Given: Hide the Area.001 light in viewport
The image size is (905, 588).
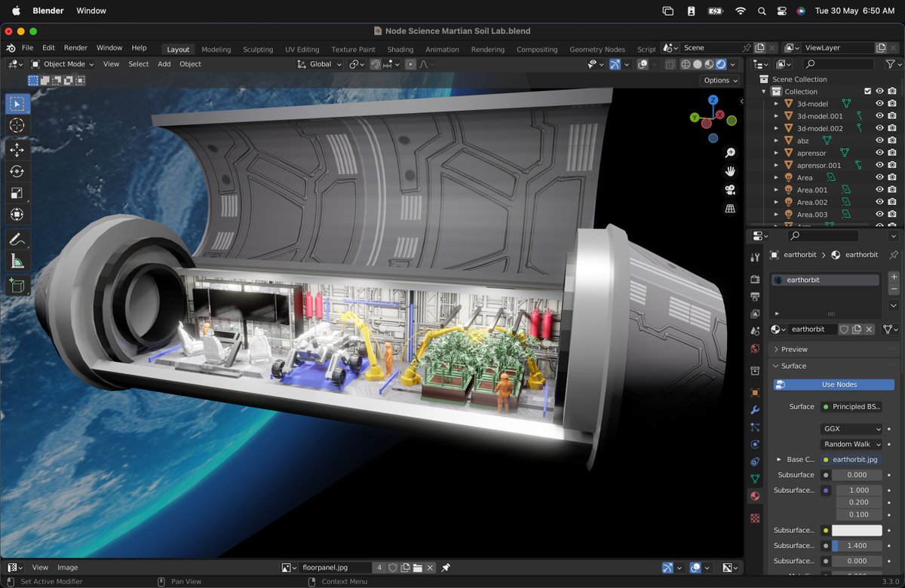Looking at the screenshot, I should pyautogui.click(x=879, y=190).
